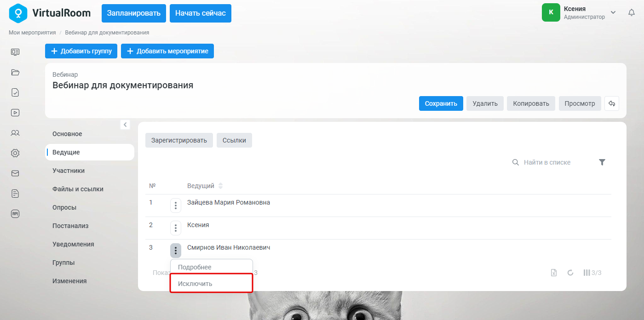Click the Сохранить button
Image resolution: width=644 pixels, height=320 pixels.
(441, 103)
